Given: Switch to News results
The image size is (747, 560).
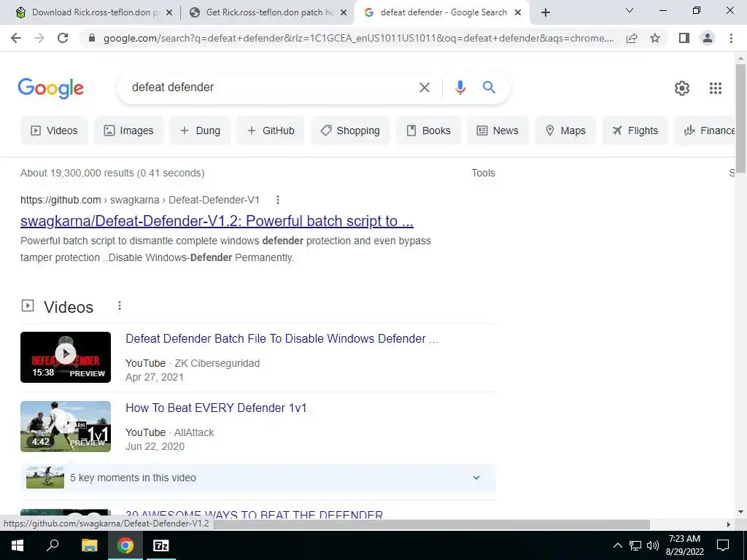Looking at the screenshot, I should click(x=498, y=131).
